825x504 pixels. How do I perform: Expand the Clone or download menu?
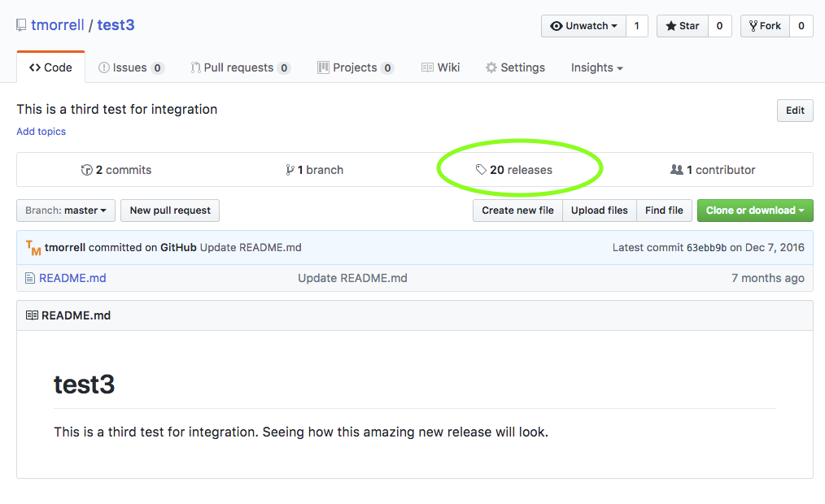(755, 211)
